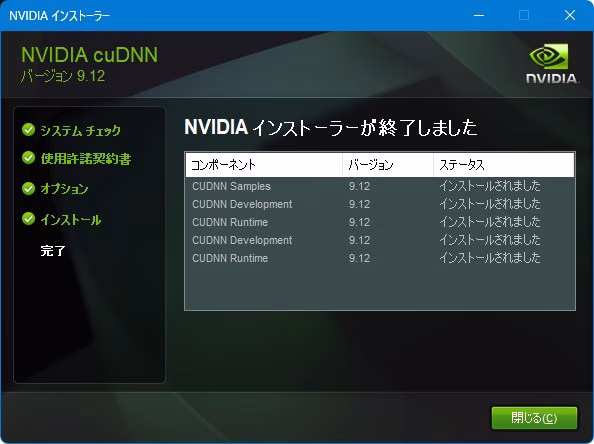Open the 使用許諾契約書 step
The height and width of the screenshot is (444, 594).
tap(86, 158)
